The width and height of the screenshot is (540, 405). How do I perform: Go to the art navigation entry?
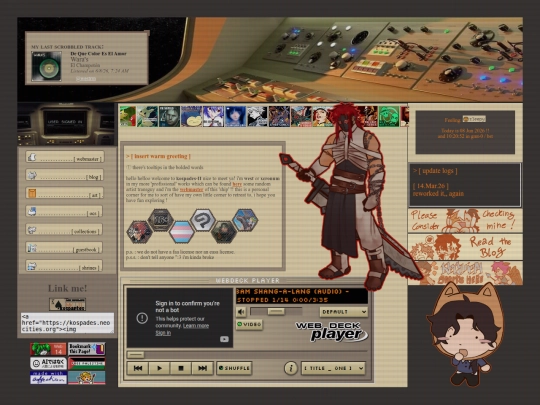tap(65, 194)
